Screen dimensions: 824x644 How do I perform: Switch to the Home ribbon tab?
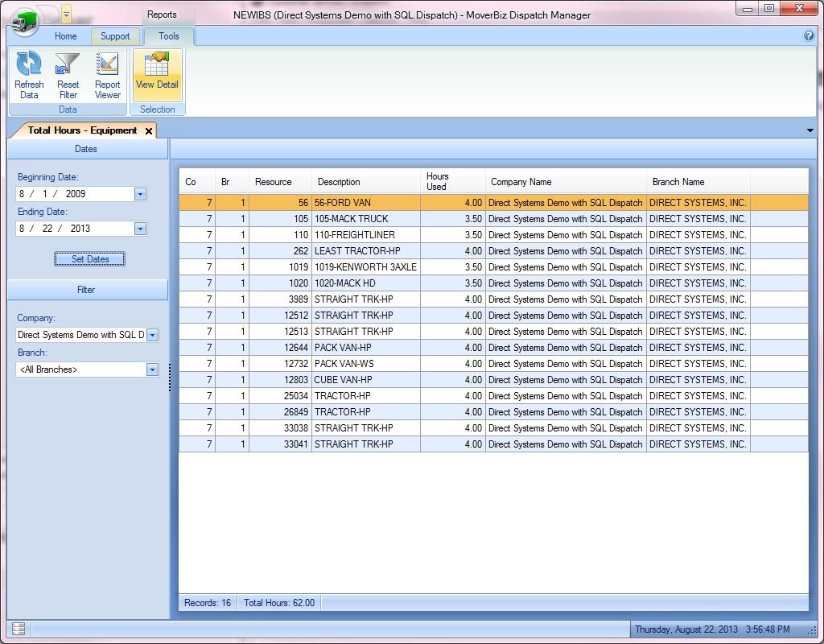(x=65, y=36)
